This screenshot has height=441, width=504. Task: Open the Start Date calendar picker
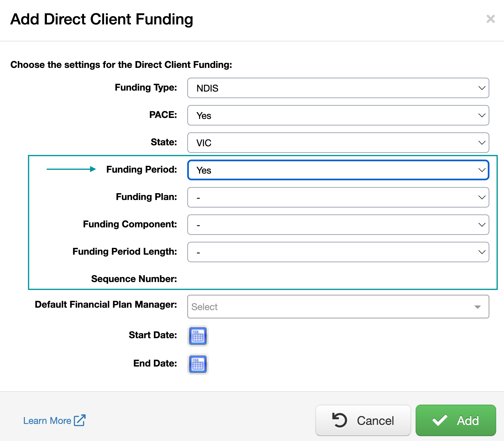[x=198, y=336]
